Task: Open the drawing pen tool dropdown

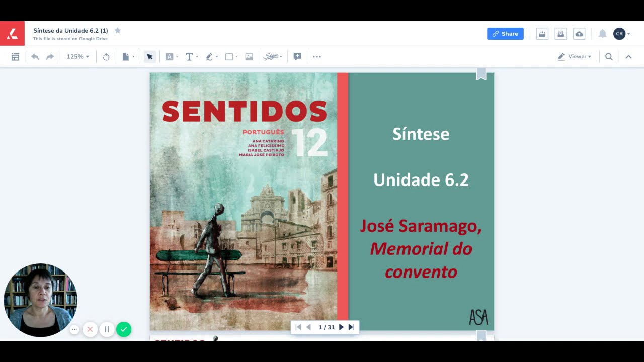Action: (212, 57)
